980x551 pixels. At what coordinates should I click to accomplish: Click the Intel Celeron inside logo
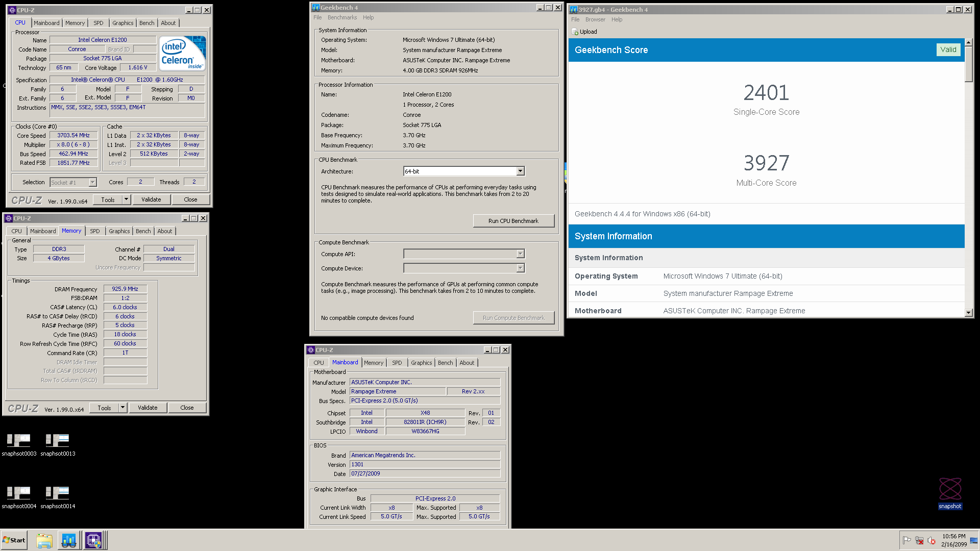click(x=182, y=53)
